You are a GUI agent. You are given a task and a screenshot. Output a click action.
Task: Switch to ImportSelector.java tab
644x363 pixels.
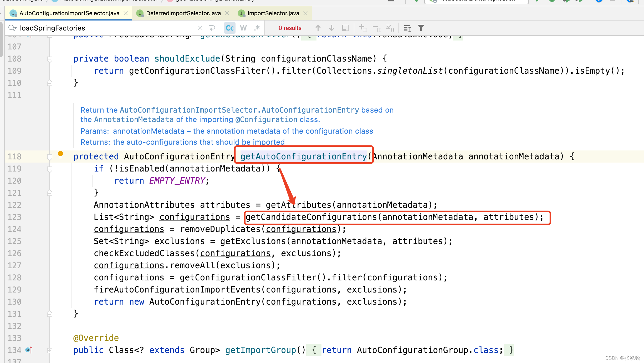pyautogui.click(x=273, y=13)
